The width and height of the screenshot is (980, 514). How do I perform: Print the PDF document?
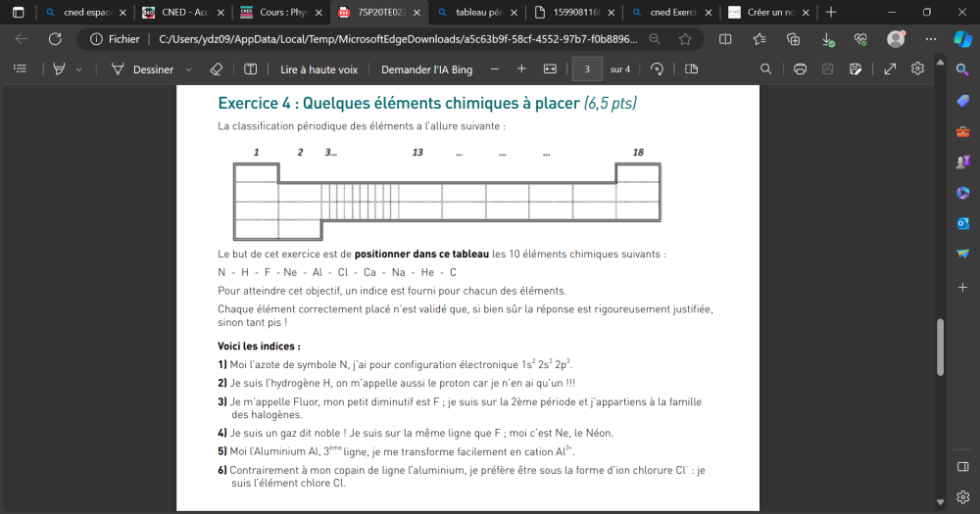pos(800,70)
